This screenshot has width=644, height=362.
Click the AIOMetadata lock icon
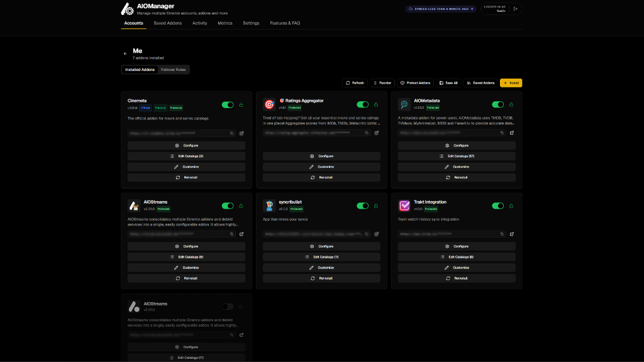click(511, 105)
